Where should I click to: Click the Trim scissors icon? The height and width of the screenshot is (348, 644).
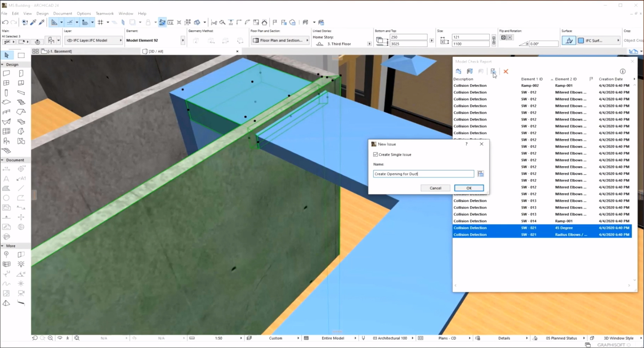[214, 22]
